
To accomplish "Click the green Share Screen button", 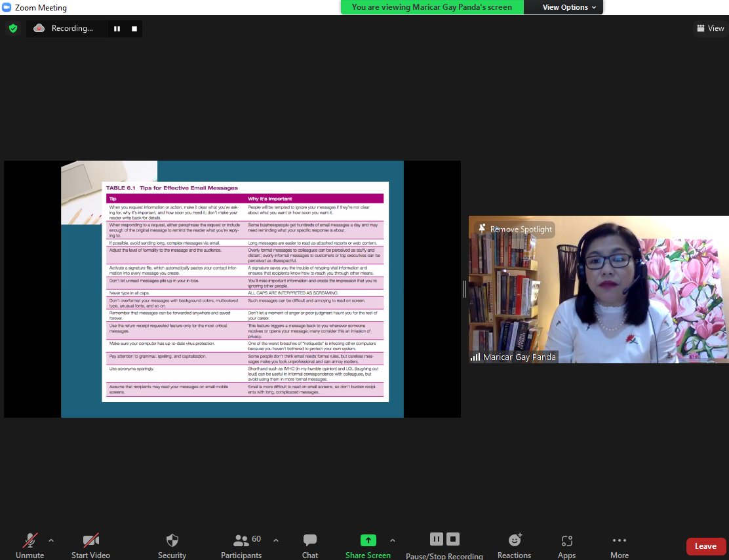I will pos(368,546).
